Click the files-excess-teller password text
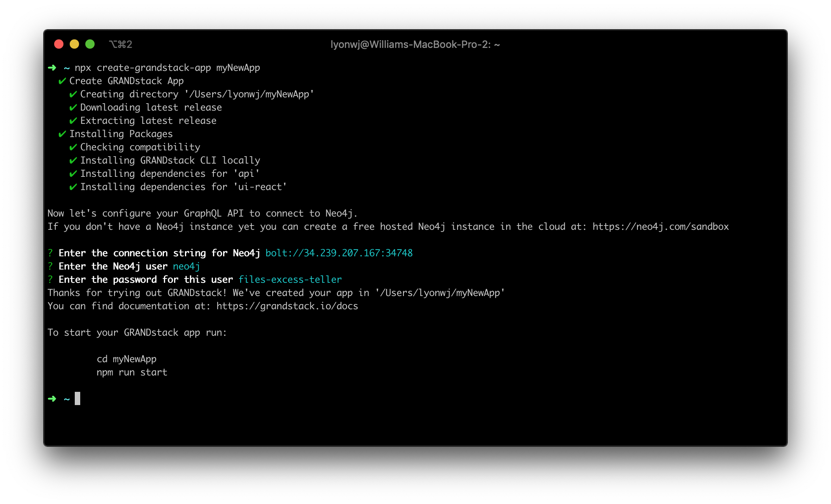 tap(290, 280)
